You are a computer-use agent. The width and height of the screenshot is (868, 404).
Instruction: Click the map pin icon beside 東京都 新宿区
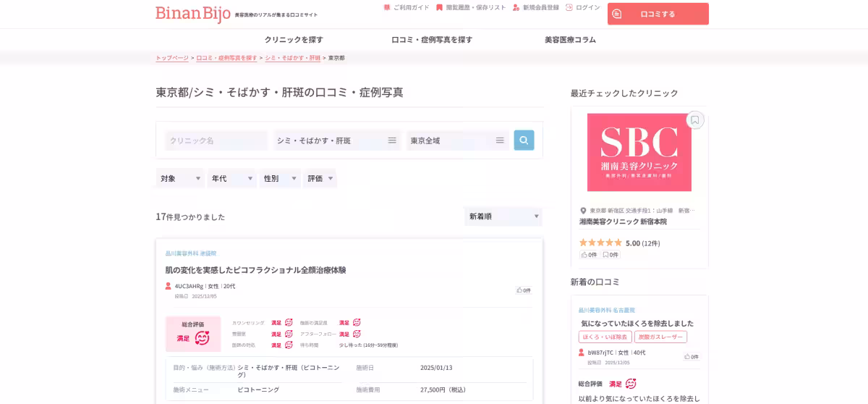click(x=583, y=211)
